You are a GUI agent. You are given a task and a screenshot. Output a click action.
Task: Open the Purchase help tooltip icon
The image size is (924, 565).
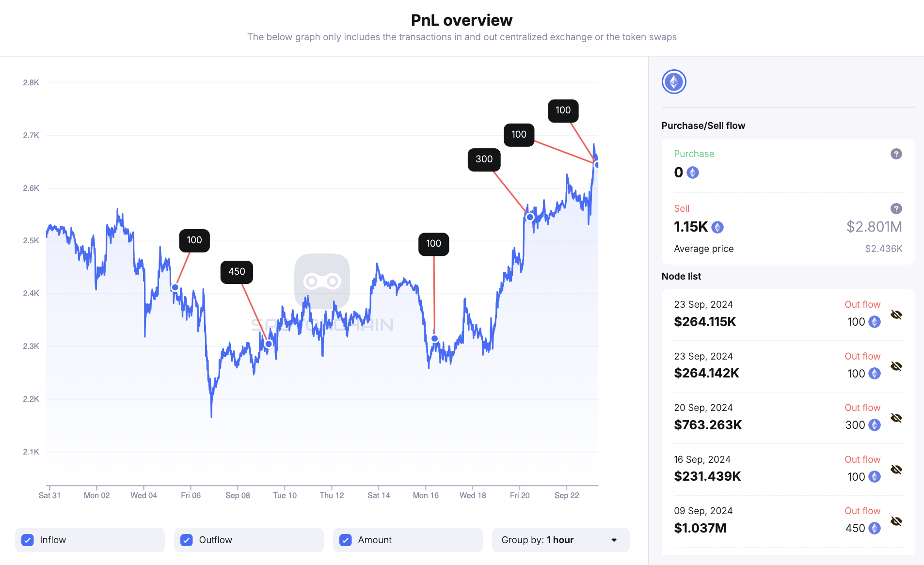(x=896, y=154)
